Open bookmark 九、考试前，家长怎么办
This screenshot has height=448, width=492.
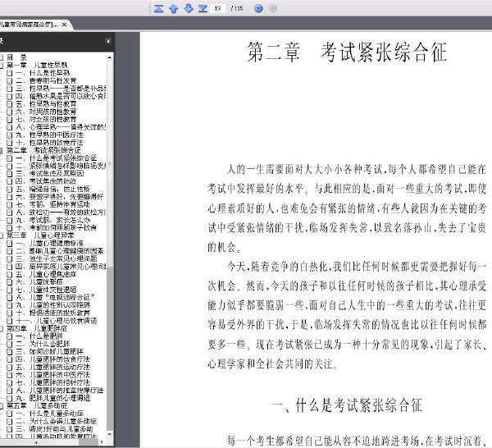[x=53, y=220]
